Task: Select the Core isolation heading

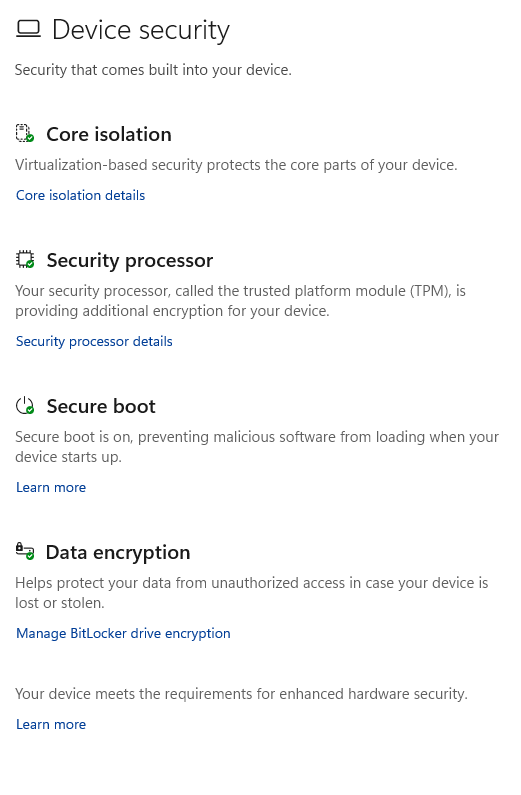Action: (109, 134)
